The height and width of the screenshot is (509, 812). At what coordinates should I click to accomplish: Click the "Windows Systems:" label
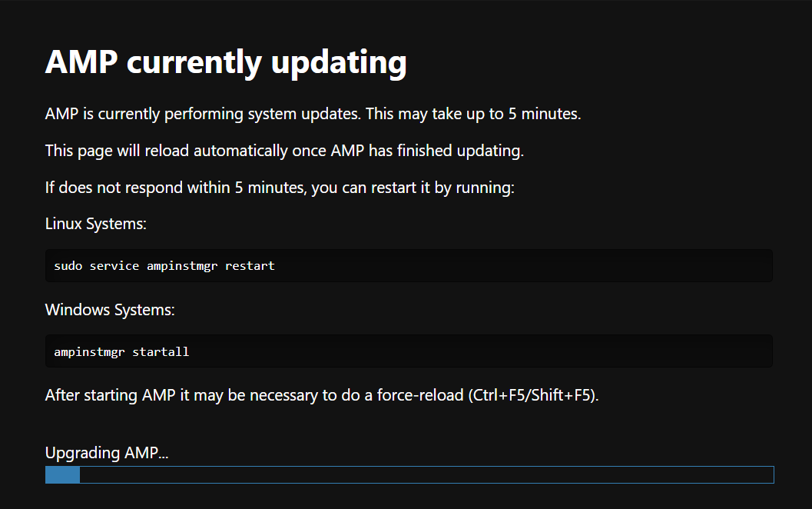(x=110, y=311)
